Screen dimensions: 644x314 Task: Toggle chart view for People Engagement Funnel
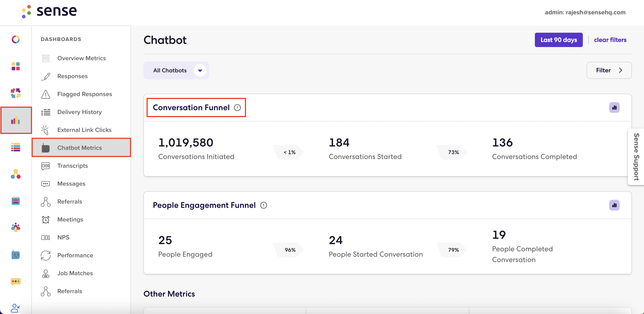click(x=614, y=205)
